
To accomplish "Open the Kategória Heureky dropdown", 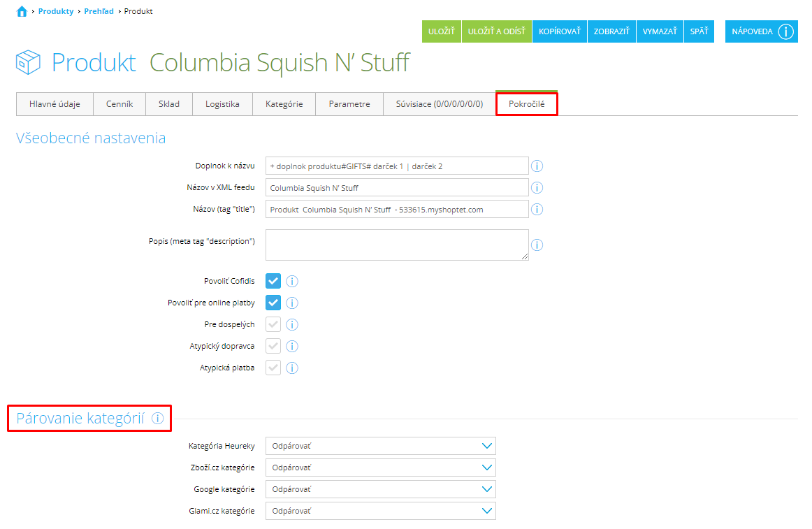I will tap(381, 446).
